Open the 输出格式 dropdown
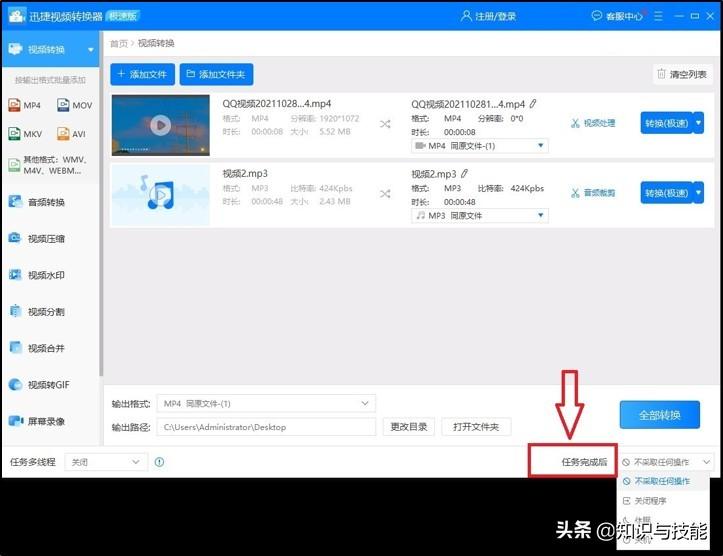This screenshot has width=723, height=556. 267,403
